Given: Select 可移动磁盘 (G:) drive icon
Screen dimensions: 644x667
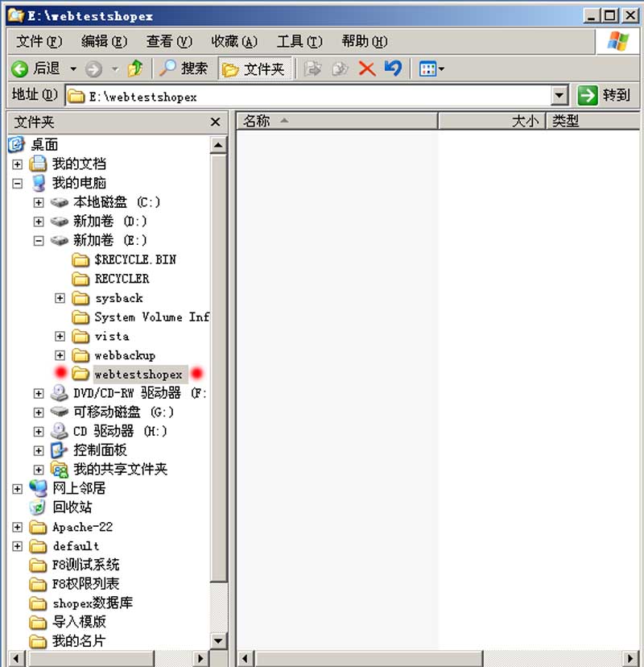Looking at the screenshot, I should coord(60,412).
